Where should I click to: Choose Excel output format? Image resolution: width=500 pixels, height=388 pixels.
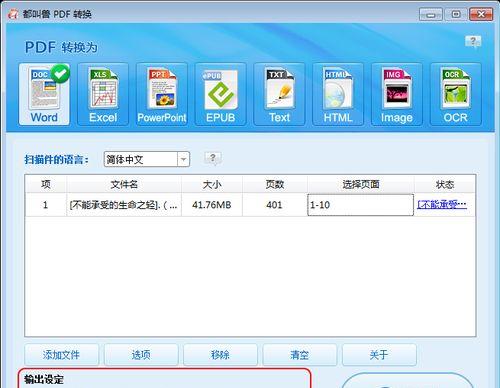pos(103,94)
